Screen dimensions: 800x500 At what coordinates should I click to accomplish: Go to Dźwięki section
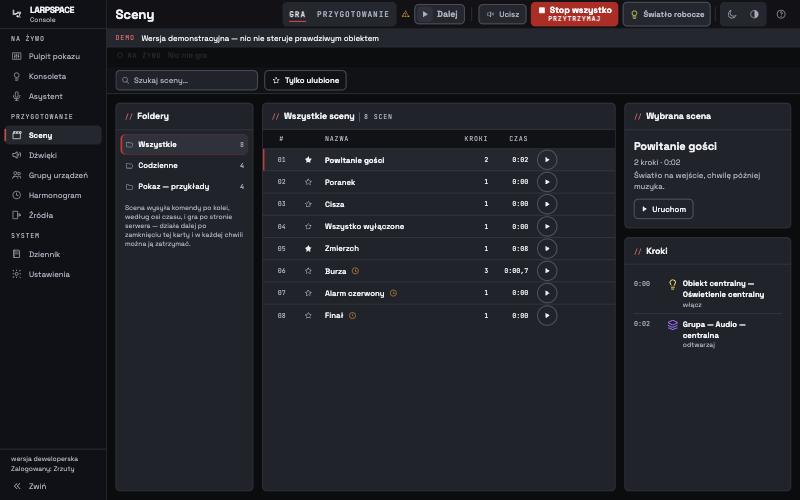tap(53, 155)
